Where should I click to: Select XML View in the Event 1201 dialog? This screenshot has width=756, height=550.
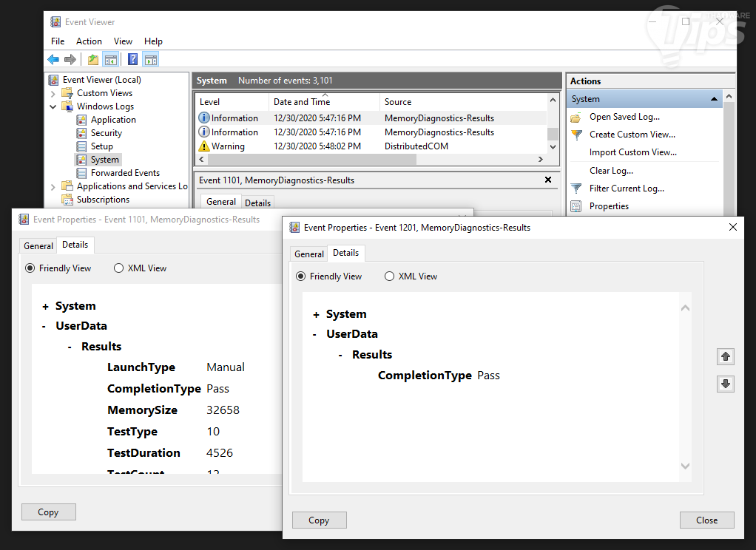389,276
